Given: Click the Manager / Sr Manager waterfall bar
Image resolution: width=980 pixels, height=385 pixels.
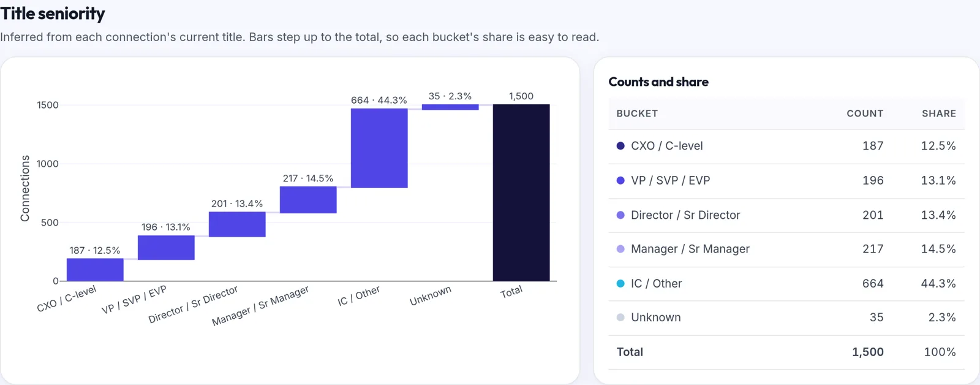Looking at the screenshot, I should tap(308, 200).
